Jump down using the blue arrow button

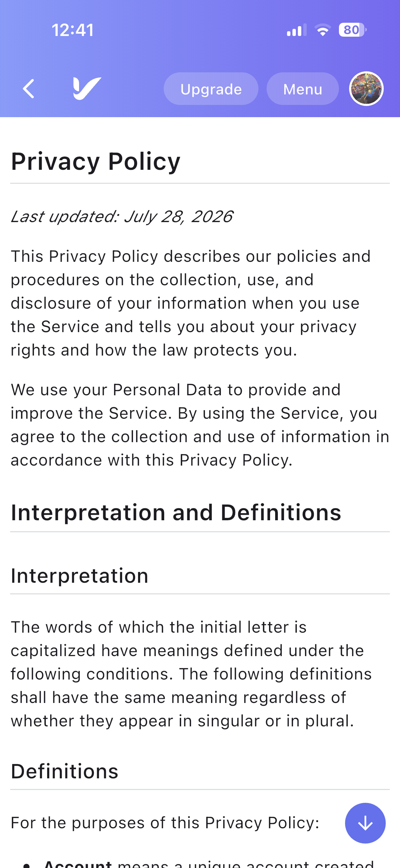point(365,823)
